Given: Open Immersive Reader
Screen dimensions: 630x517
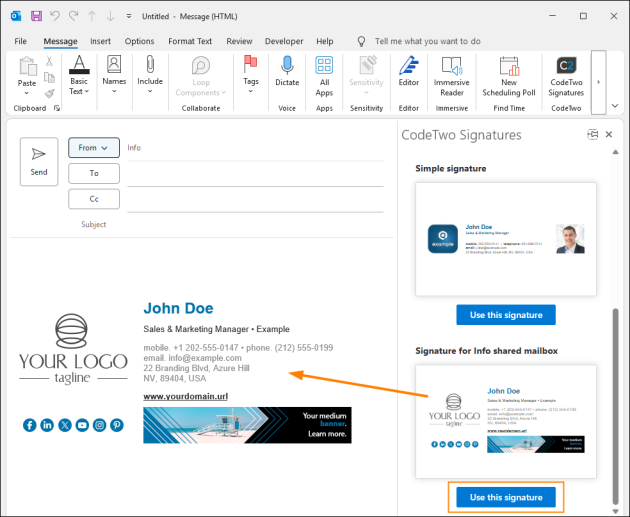Looking at the screenshot, I should pos(452,76).
